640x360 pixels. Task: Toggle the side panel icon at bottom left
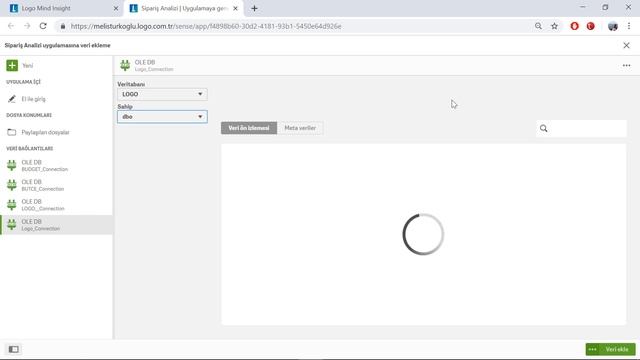(13, 349)
